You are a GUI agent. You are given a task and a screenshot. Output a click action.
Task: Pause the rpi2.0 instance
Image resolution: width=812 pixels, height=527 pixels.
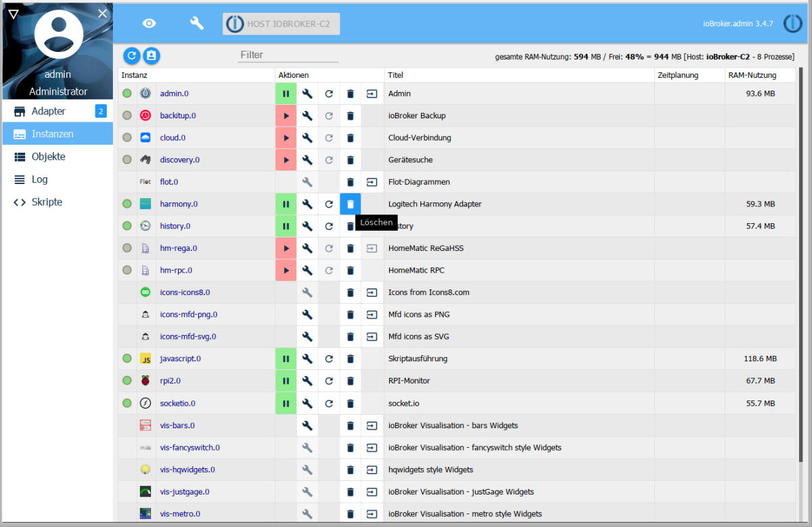tap(286, 381)
